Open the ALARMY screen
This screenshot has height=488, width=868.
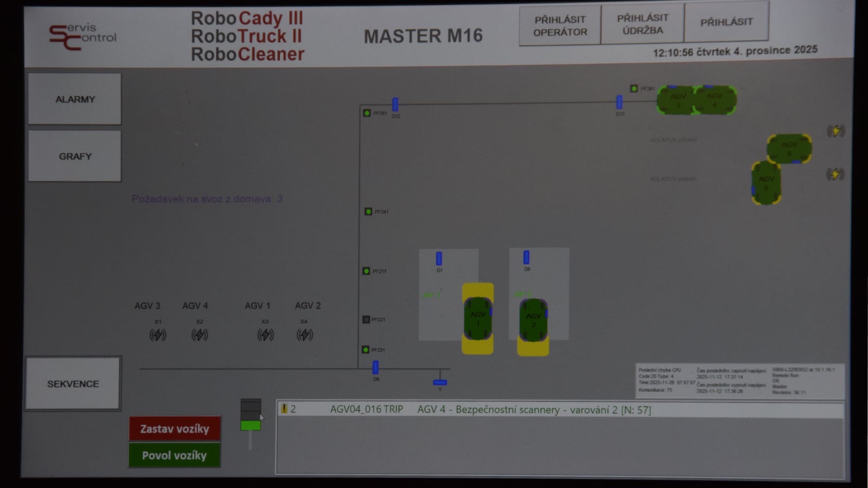[x=75, y=99]
